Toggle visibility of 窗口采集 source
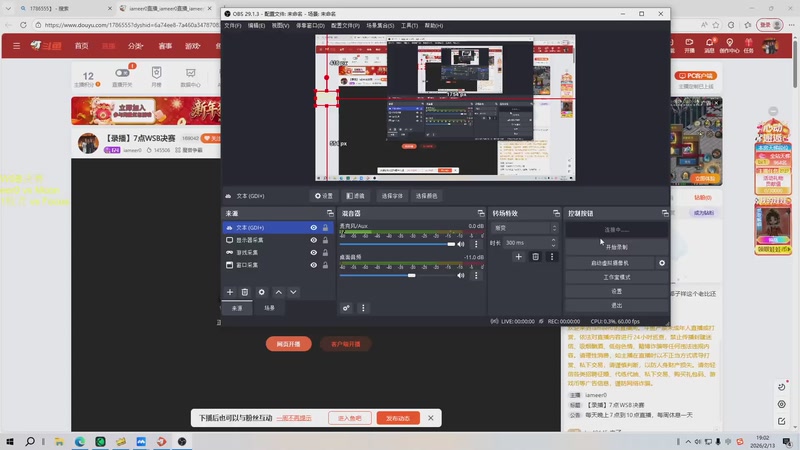 click(x=313, y=265)
